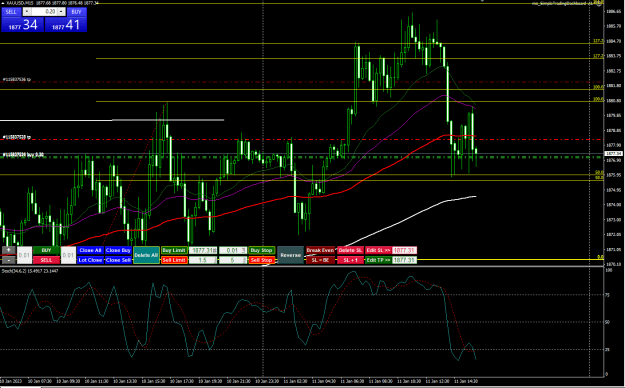Image resolution: width=625 pixels, height=388 pixels.
Task: Click the Lot Close button
Action: click(90, 260)
